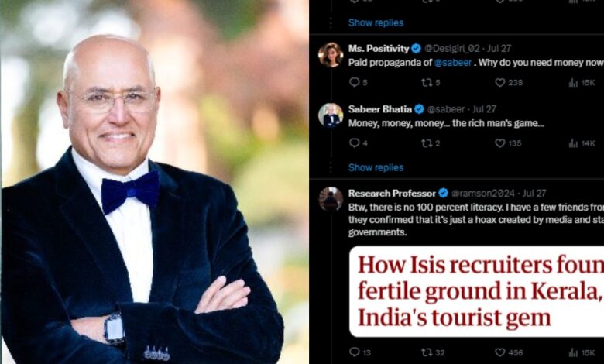Open Ms. Positivity's avatar
Viewport: 604px width, 364px height.
pyautogui.click(x=331, y=55)
